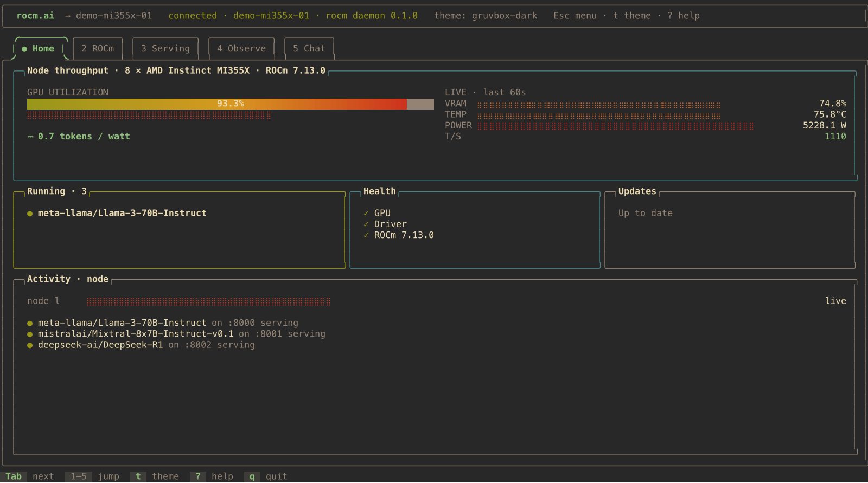This screenshot has height=483, width=868.
Task: Click the power value 5228.1 W
Action: [825, 125]
